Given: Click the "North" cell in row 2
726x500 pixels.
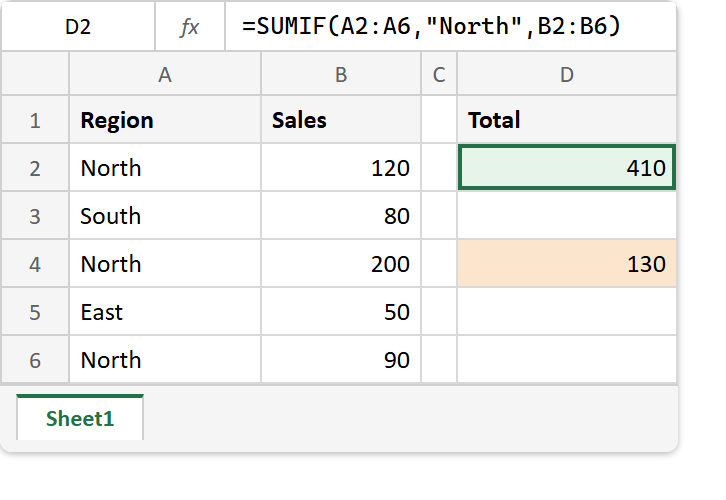Looking at the screenshot, I should pos(165,168).
